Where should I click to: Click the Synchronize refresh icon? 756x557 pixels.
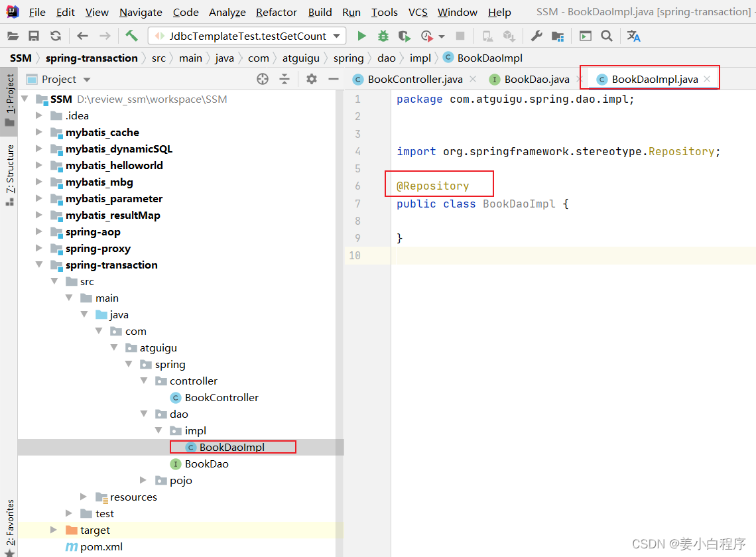coord(56,36)
